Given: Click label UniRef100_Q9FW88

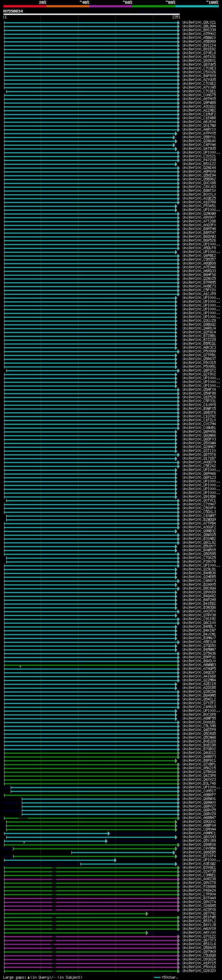Looking at the screenshot, I should tap(199, 103).
